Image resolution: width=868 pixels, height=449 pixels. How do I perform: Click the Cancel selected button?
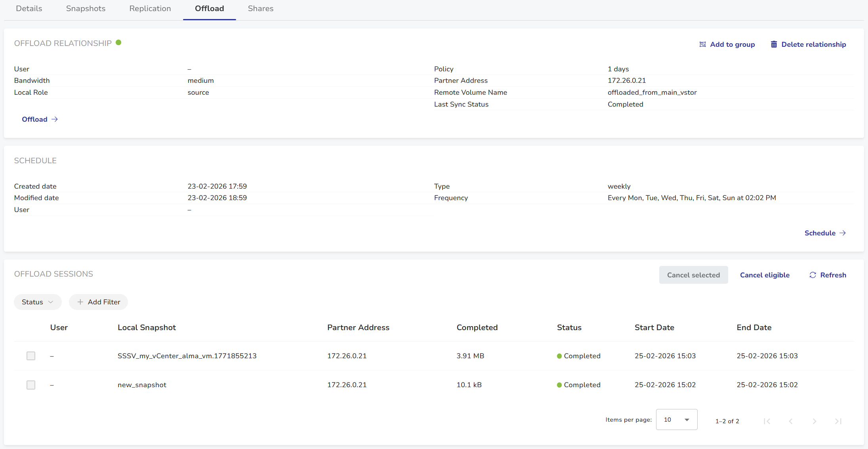(x=693, y=275)
